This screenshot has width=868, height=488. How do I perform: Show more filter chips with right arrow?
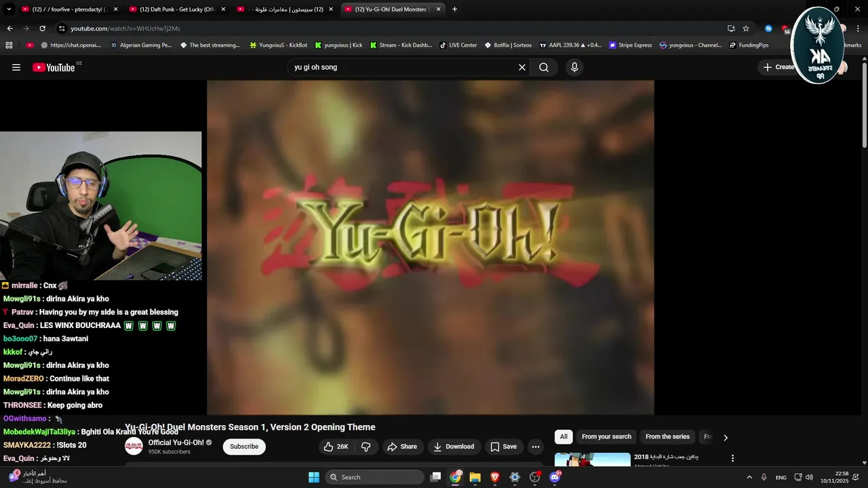click(x=726, y=437)
